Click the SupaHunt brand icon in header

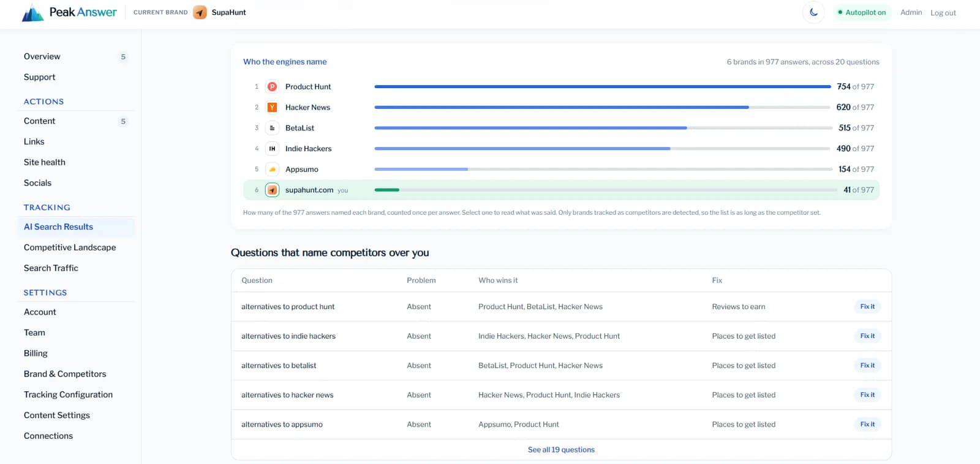click(200, 12)
